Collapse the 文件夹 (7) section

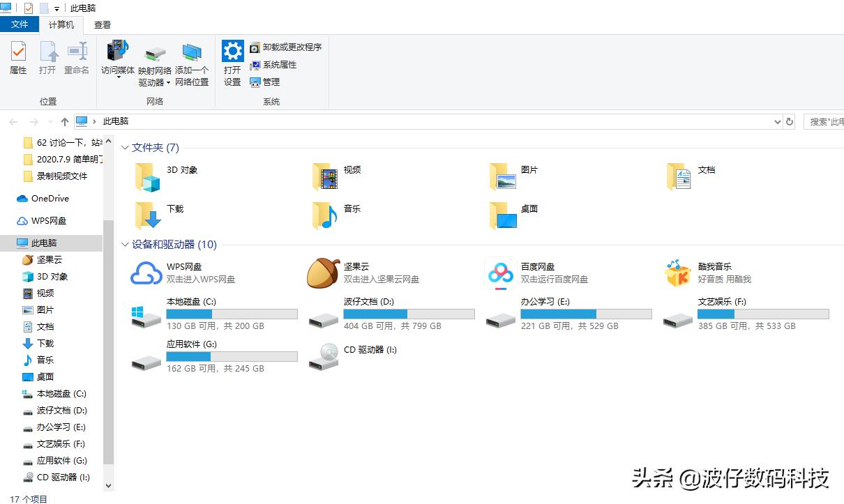pyautogui.click(x=125, y=147)
